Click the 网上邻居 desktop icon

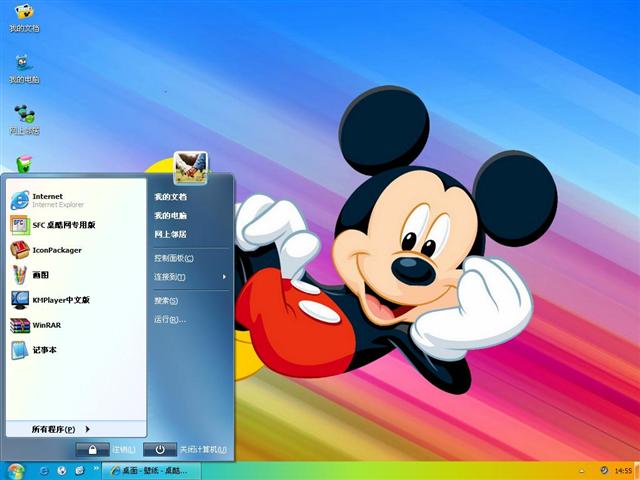(x=24, y=118)
